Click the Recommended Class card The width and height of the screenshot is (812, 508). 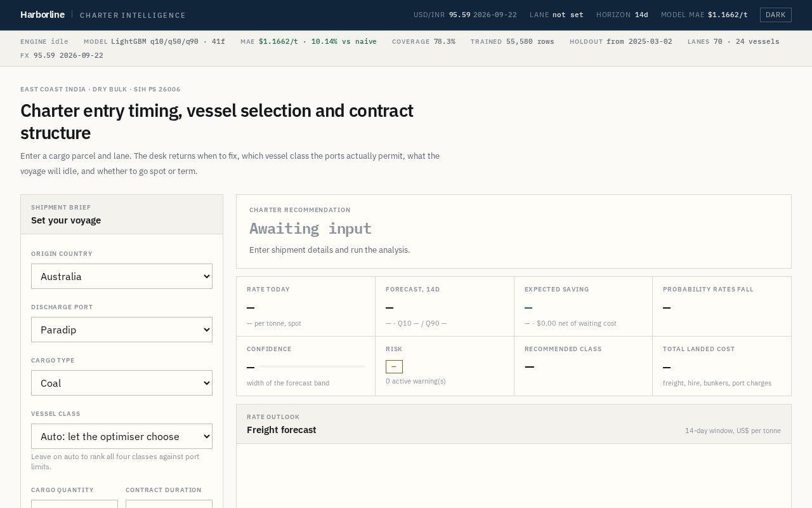point(583,366)
